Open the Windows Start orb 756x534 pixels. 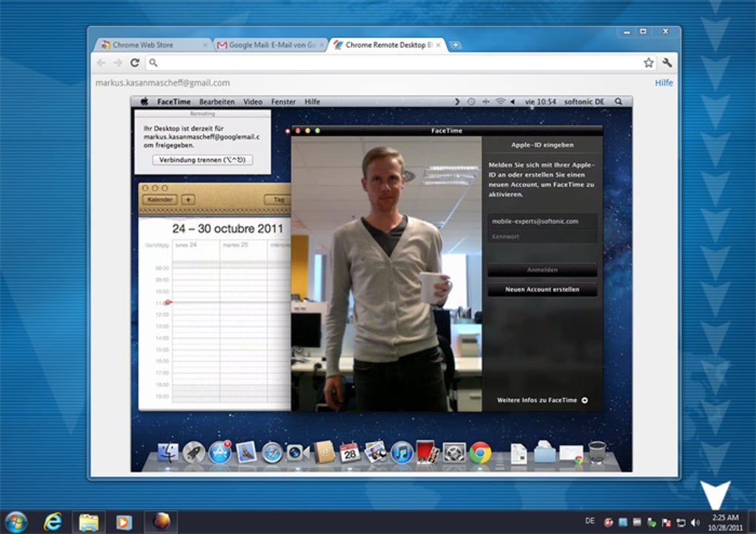point(16,521)
